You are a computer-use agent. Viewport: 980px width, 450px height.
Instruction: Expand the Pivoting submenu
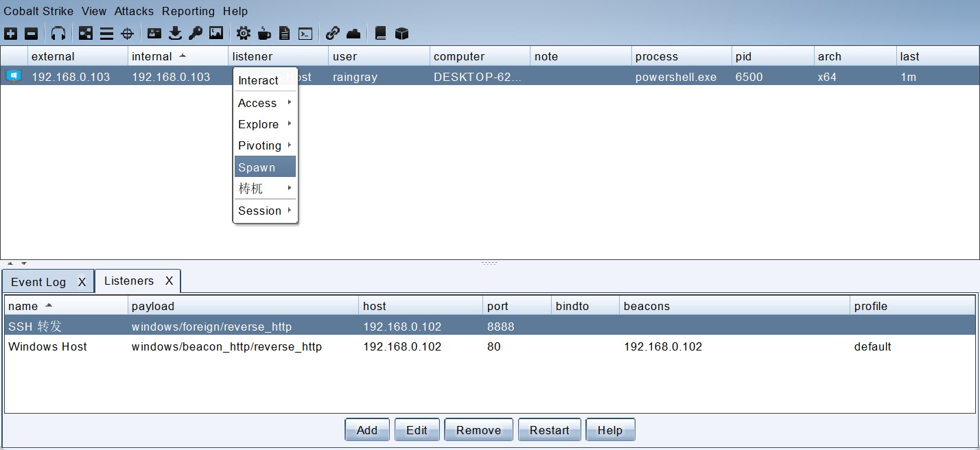[x=266, y=145]
